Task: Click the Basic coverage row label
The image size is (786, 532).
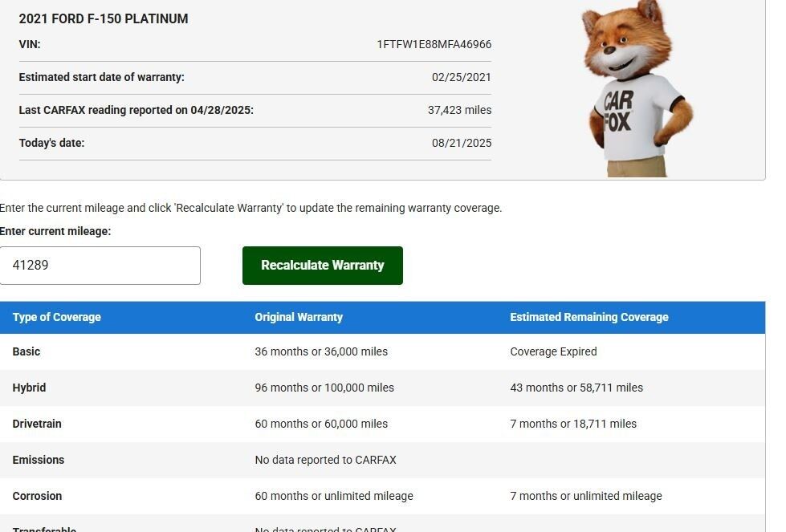Action: tap(26, 351)
